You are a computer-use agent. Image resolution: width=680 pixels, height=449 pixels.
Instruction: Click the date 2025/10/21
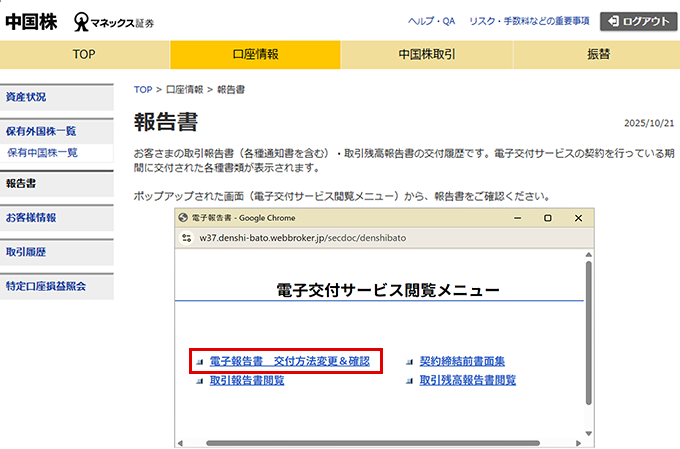point(649,123)
